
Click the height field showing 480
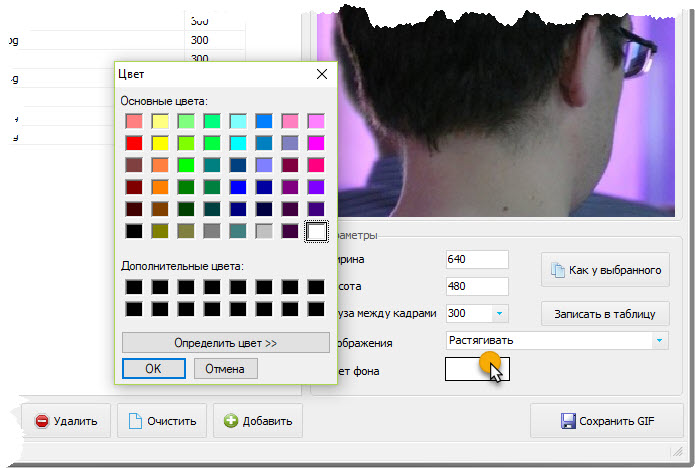(x=477, y=286)
